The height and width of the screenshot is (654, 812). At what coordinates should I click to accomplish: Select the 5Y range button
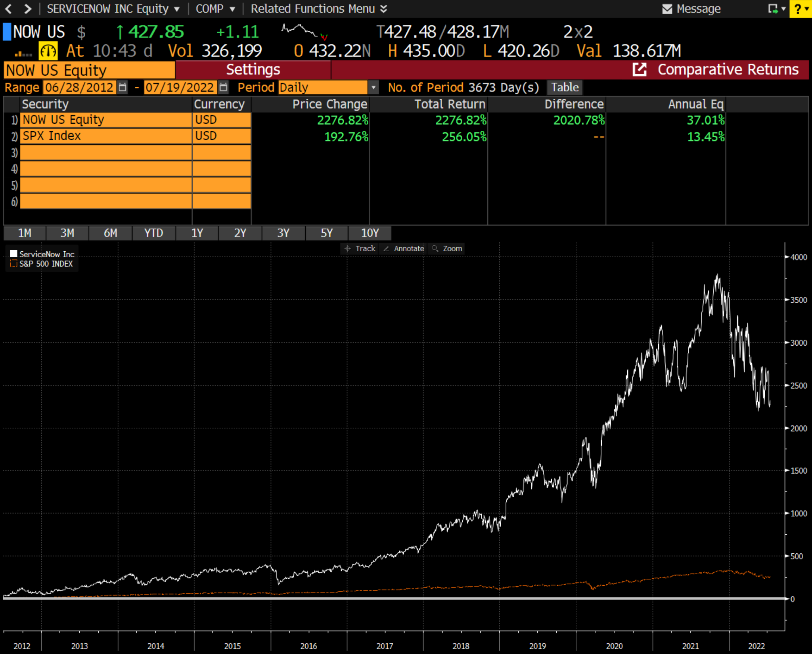click(327, 233)
